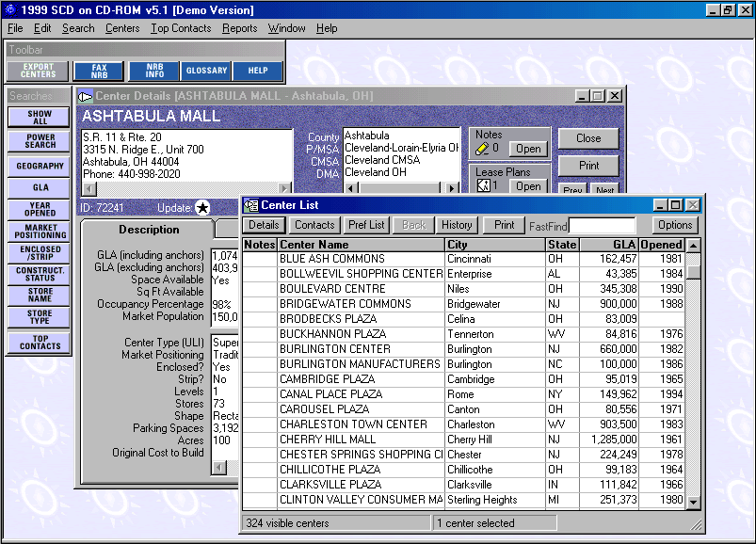Select the Enclosed/Strip search button
Image resolution: width=756 pixels, height=544 pixels.
click(x=40, y=254)
